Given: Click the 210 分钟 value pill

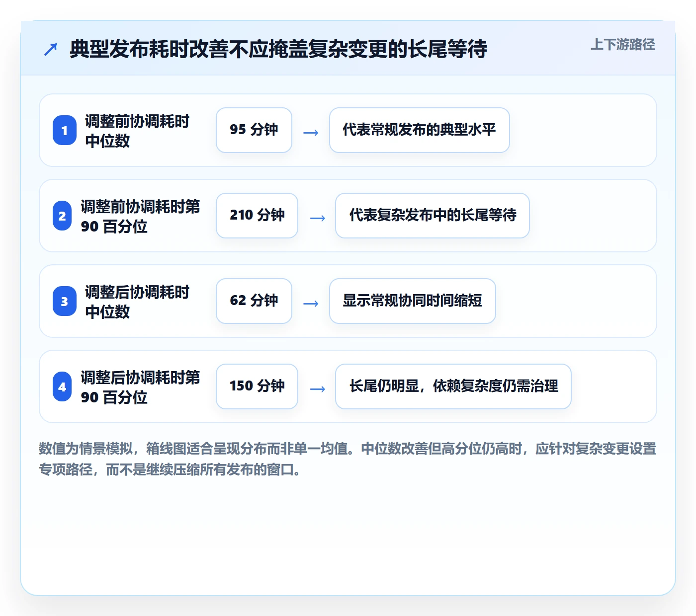Looking at the screenshot, I should [x=257, y=216].
